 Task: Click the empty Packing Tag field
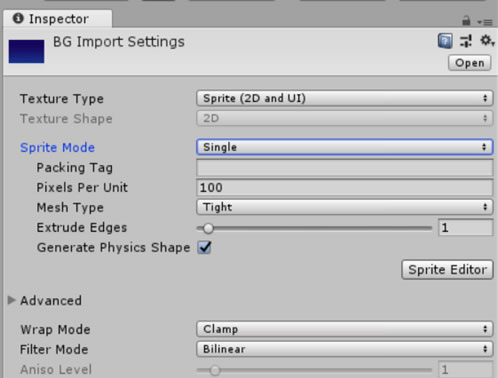pyautogui.click(x=345, y=167)
